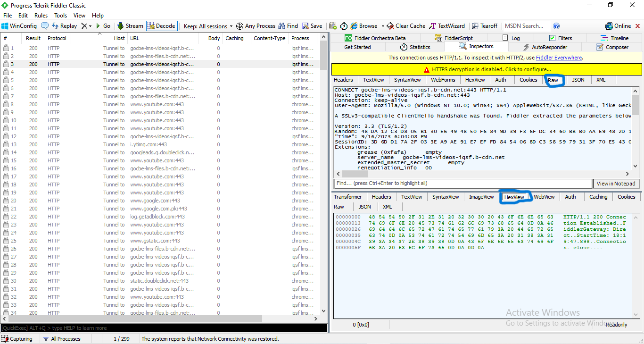The width and height of the screenshot is (644, 344).
Task: Toggle the Decode button
Action: [161, 26]
